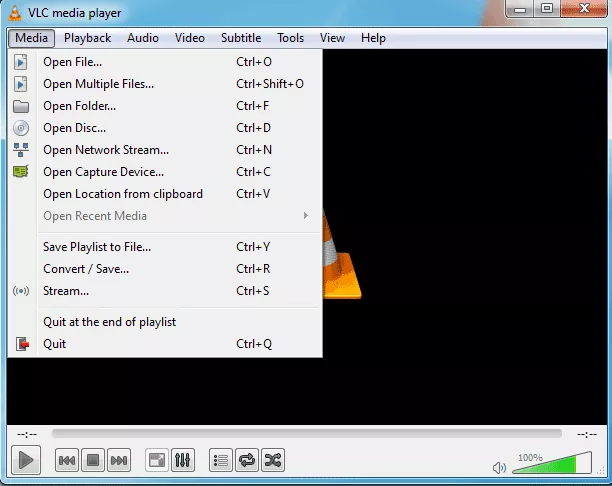Open the Audio menu
The image size is (612, 486).
(x=143, y=38)
